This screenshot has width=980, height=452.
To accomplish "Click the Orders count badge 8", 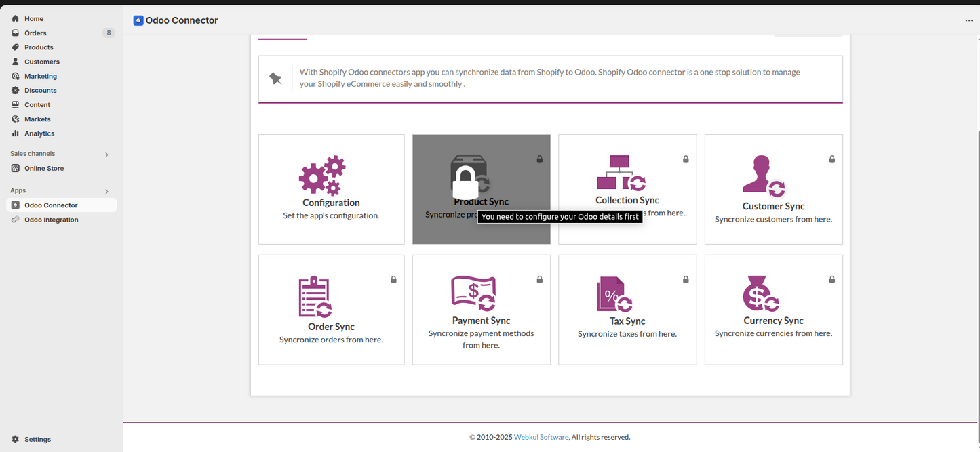I will tap(109, 33).
